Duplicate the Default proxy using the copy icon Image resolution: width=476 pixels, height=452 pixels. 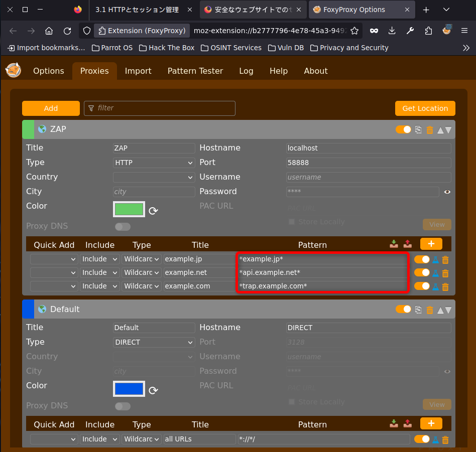pos(418,310)
